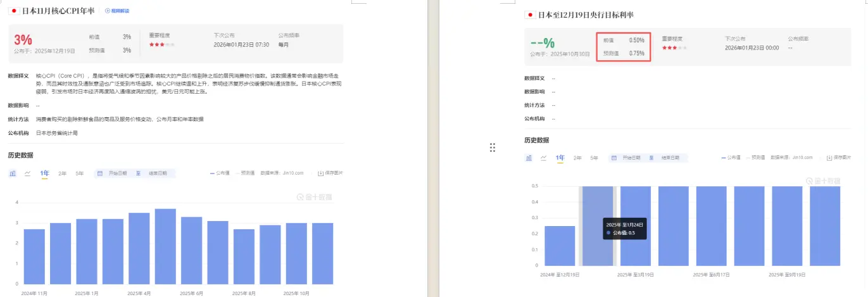Click 历史数据 heading in CPI panel

20,155
